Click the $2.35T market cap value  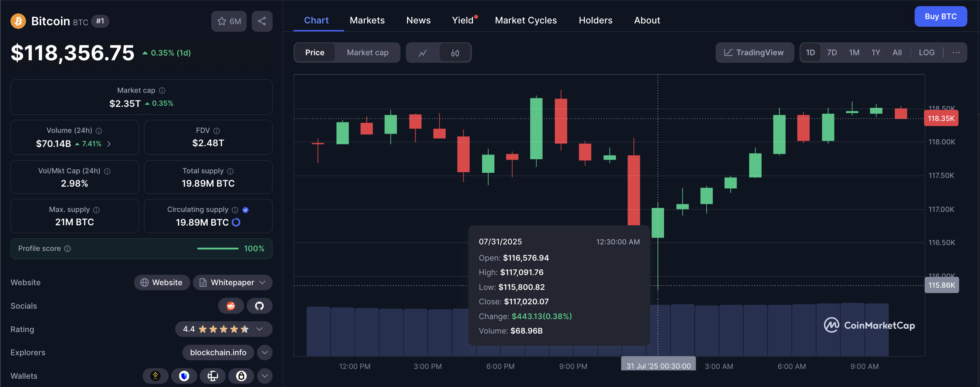(x=125, y=104)
